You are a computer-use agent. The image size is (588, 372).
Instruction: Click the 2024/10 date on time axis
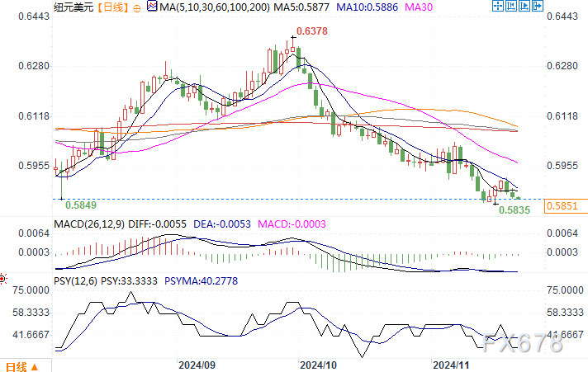[319, 364]
